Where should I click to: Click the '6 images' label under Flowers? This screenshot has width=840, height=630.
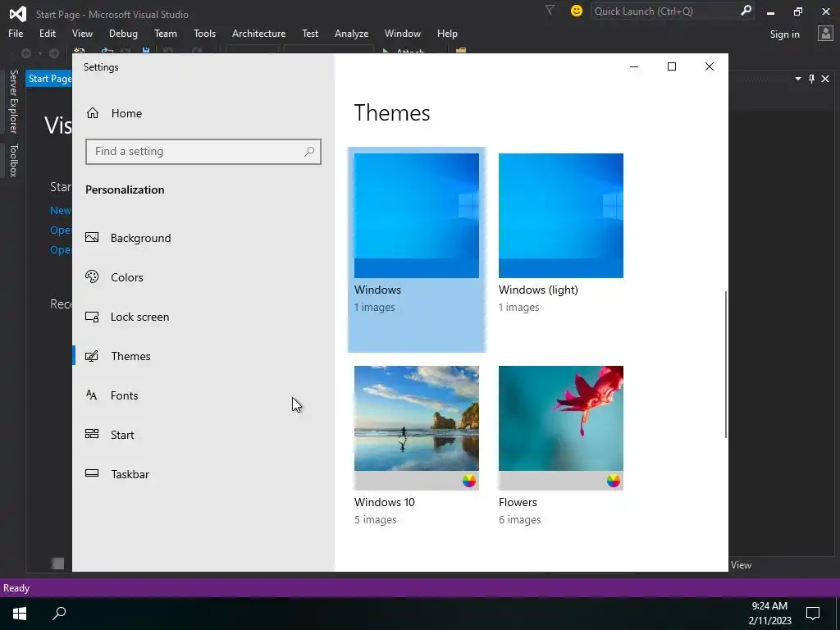point(519,519)
